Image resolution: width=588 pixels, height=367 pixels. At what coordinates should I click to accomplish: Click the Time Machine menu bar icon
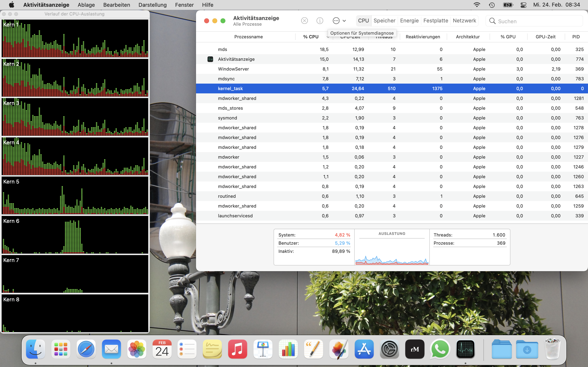492,5
